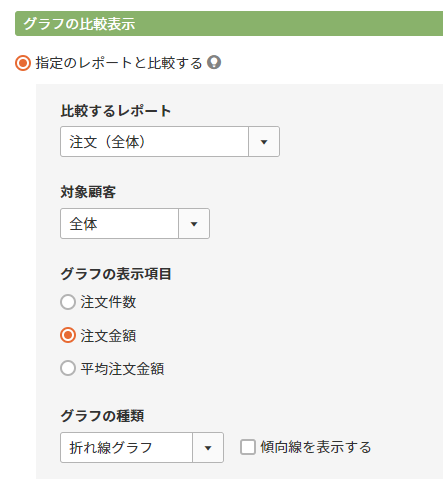Select the 平均注文金額 radio option

click(68, 369)
